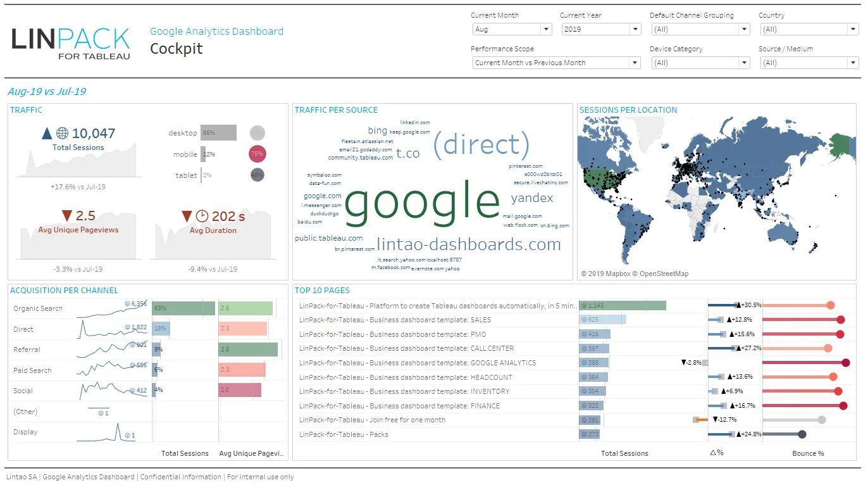Select the LinPack-for-Tableau - Packs page row

coord(344,434)
